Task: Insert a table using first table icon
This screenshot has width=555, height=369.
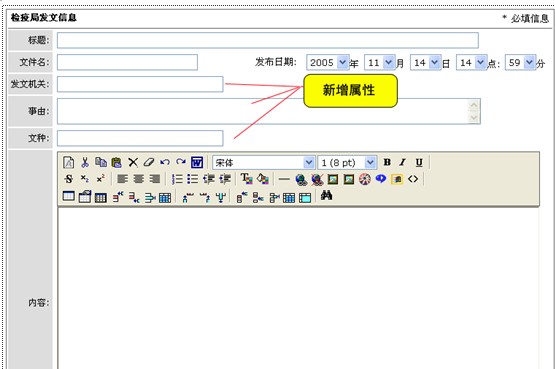Action: (x=69, y=196)
